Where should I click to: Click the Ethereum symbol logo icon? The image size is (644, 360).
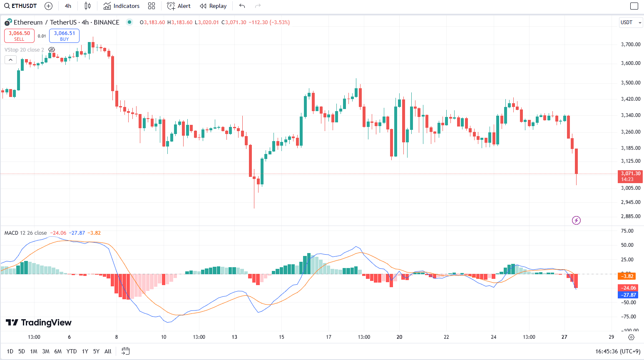8,22
